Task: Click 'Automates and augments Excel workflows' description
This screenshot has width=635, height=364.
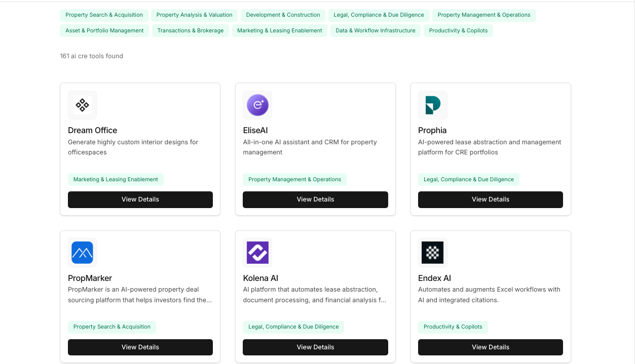Action: (x=489, y=295)
